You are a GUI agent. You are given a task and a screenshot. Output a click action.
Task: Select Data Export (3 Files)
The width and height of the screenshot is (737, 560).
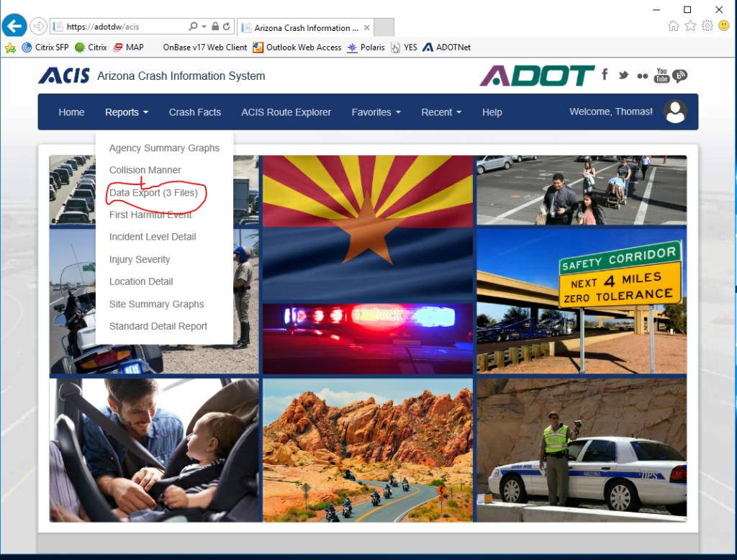coord(151,192)
